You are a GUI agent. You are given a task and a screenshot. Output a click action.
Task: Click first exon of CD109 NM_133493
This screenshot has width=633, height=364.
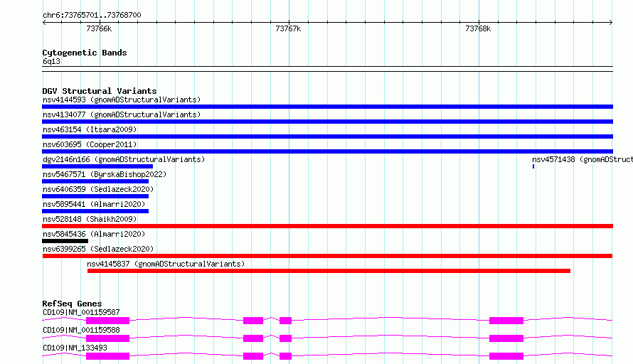[x=108, y=356]
